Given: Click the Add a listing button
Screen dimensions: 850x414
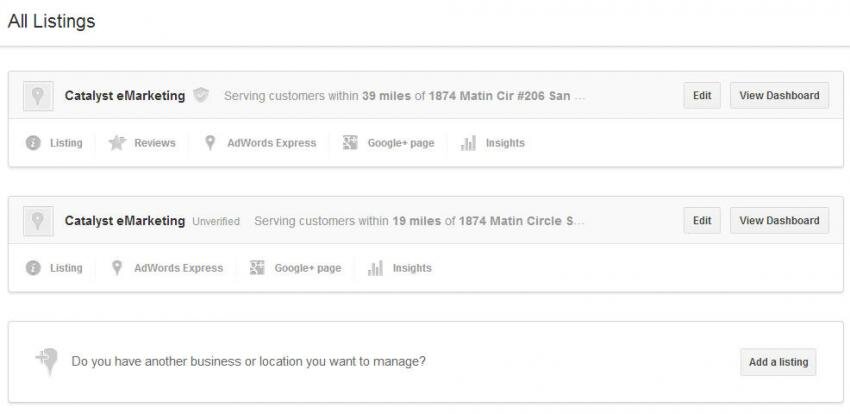Looking at the screenshot, I should point(778,362).
